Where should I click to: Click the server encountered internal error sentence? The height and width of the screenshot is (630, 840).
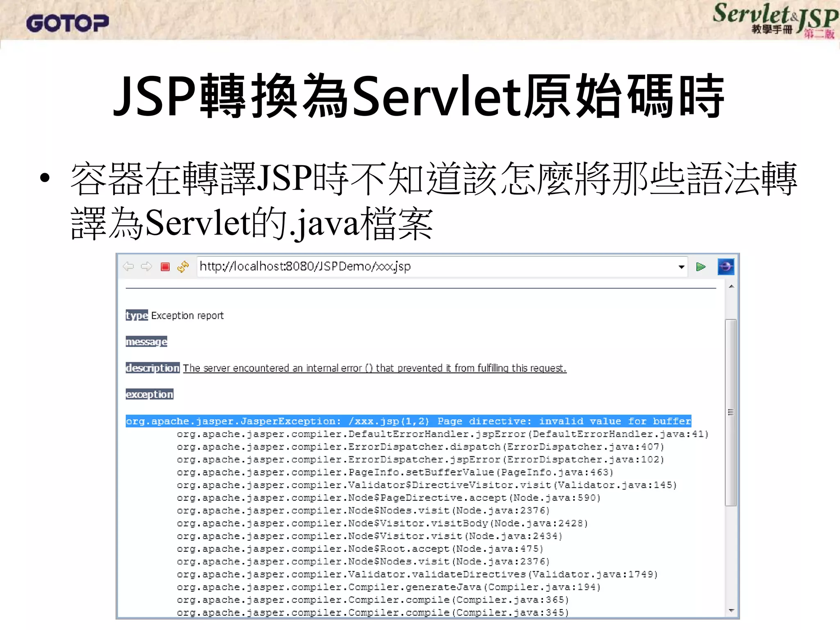click(374, 368)
